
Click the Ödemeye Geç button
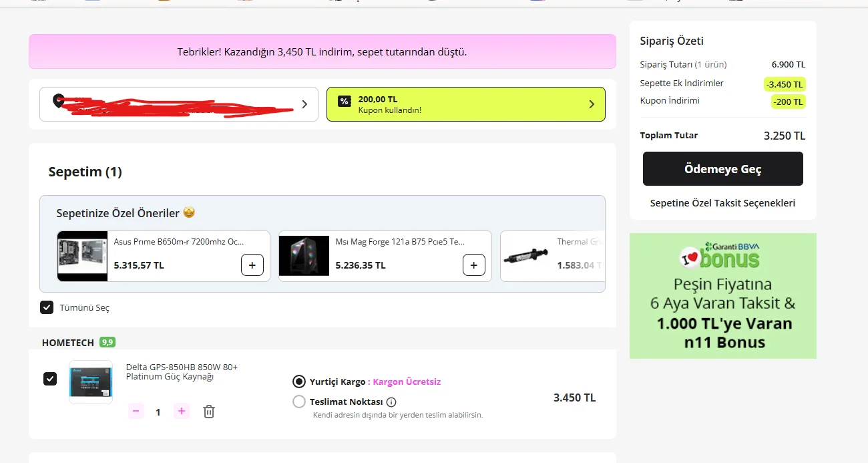(x=723, y=169)
